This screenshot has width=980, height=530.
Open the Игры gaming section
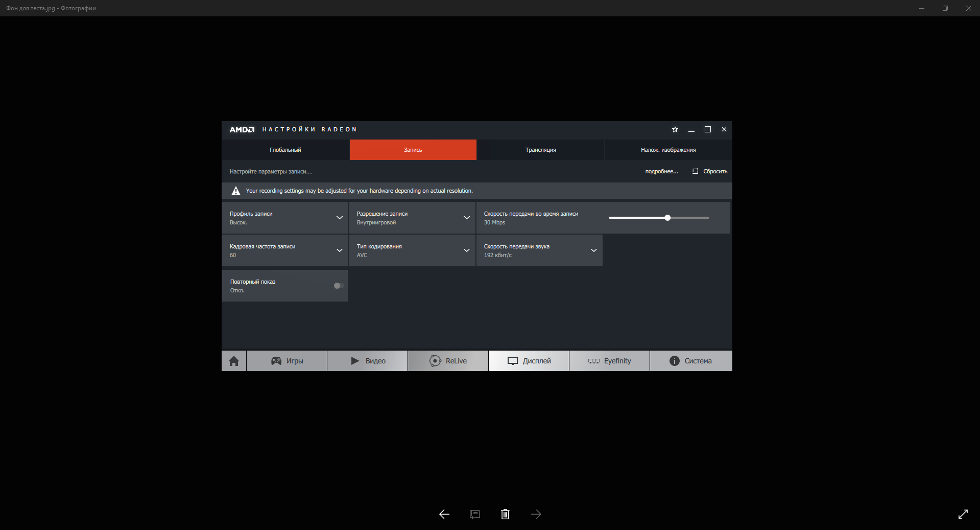pyautogui.click(x=287, y=361)
